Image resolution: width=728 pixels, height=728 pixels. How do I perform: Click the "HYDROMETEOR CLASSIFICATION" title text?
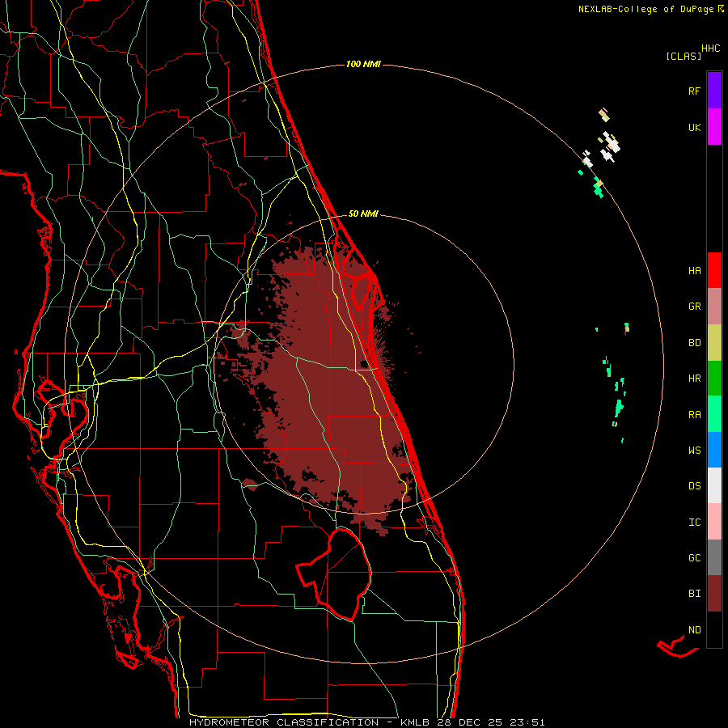(x=286, y=722)
